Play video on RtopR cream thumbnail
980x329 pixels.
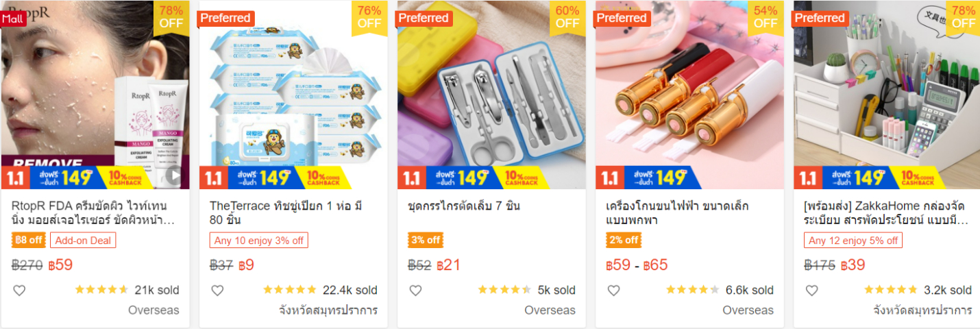[175, 176]
